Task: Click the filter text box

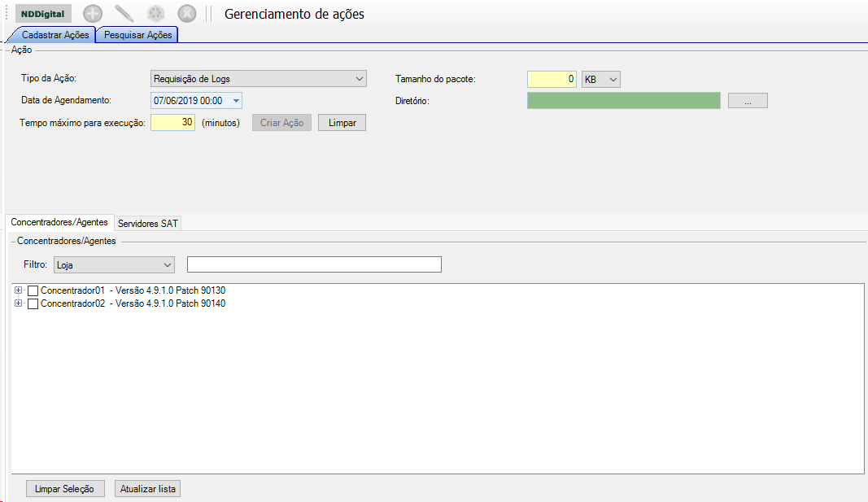Action: (315, 264)
